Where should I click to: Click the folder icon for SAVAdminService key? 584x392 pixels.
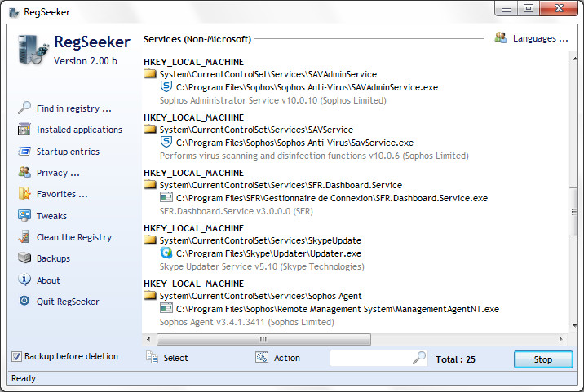(150, 73)
